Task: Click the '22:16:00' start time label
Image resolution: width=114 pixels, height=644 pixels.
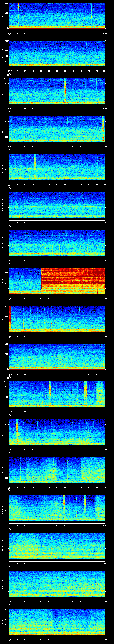Action: click(x=9, y=33)
